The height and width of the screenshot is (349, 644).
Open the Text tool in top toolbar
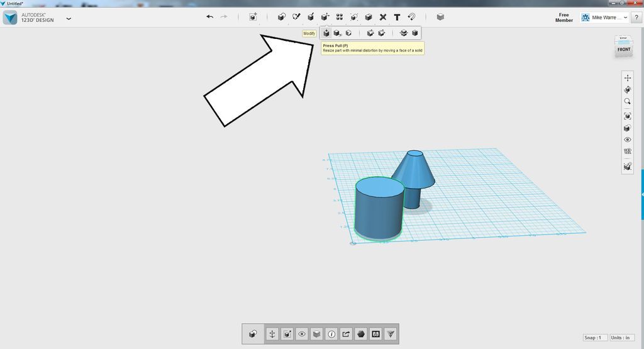pos(397,17)
